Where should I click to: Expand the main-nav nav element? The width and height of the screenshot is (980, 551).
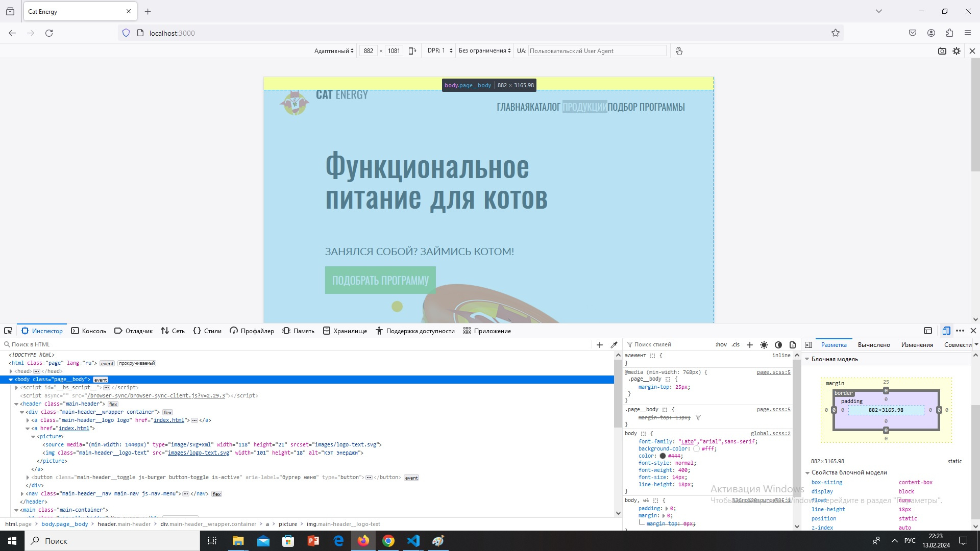pyautogui.click(x=22, y=494)
